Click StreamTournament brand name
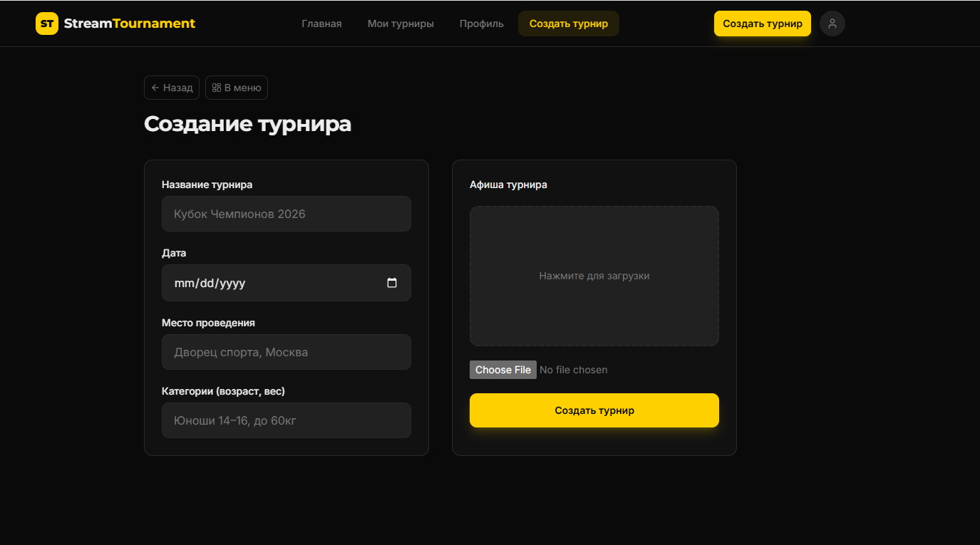This screenshot has width=980, height=545. 130,24
